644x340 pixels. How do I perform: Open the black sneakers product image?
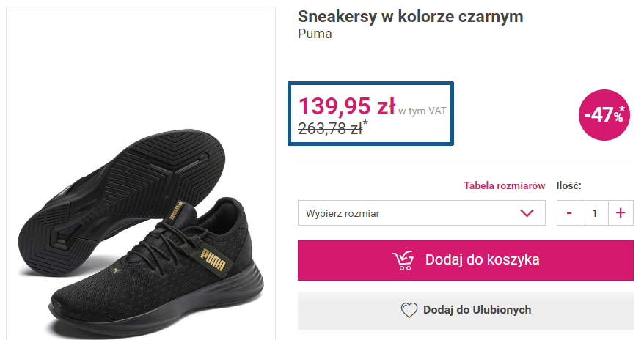click(139, 220)
